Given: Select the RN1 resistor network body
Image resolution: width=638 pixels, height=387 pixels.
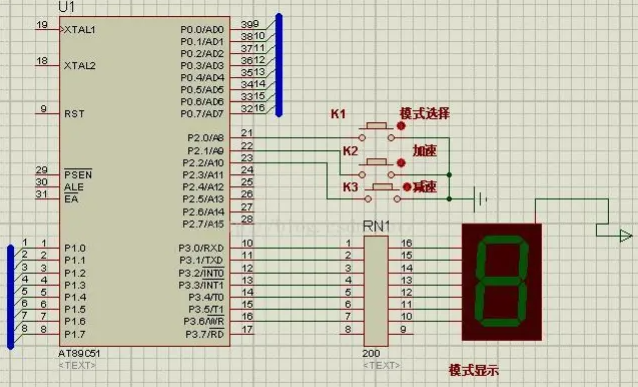Looking at the screenshot, I should coord(376,291).
